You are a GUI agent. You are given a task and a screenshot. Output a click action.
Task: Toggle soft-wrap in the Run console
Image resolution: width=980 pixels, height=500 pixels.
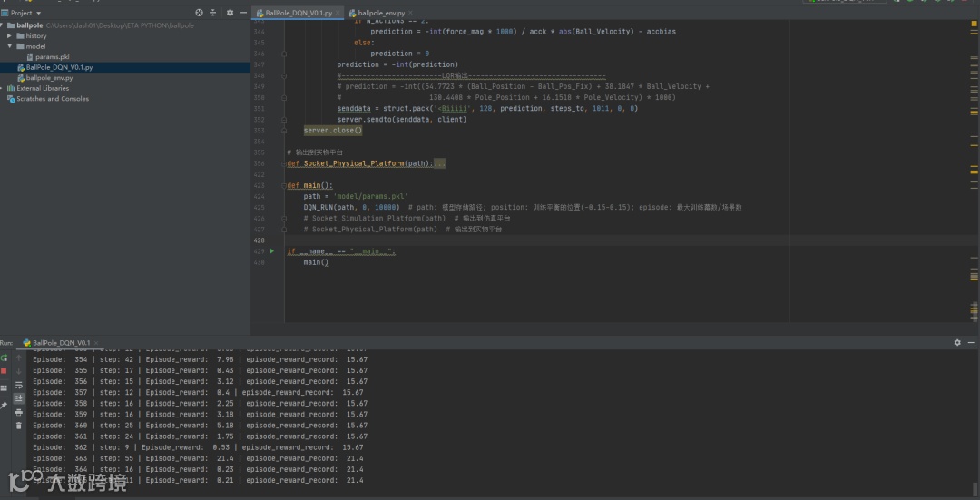click(x=19, y=385)
